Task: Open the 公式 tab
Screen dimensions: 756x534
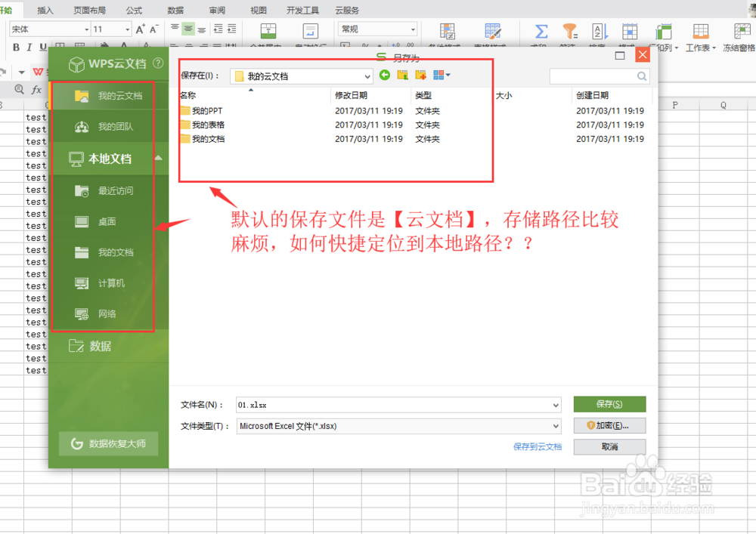Action: pos(134,10)
